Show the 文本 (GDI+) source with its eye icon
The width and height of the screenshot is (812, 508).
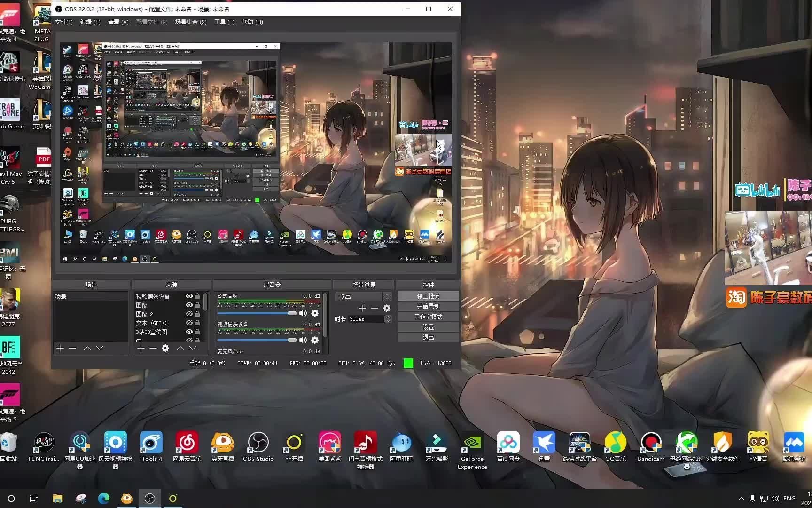(189, 323)
